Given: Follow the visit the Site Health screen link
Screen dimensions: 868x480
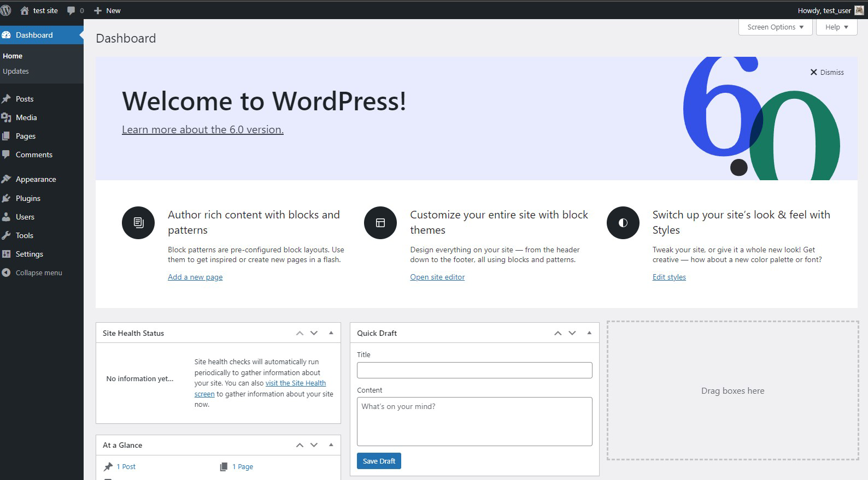Looking at the screenshot, I should pos(296,383).
